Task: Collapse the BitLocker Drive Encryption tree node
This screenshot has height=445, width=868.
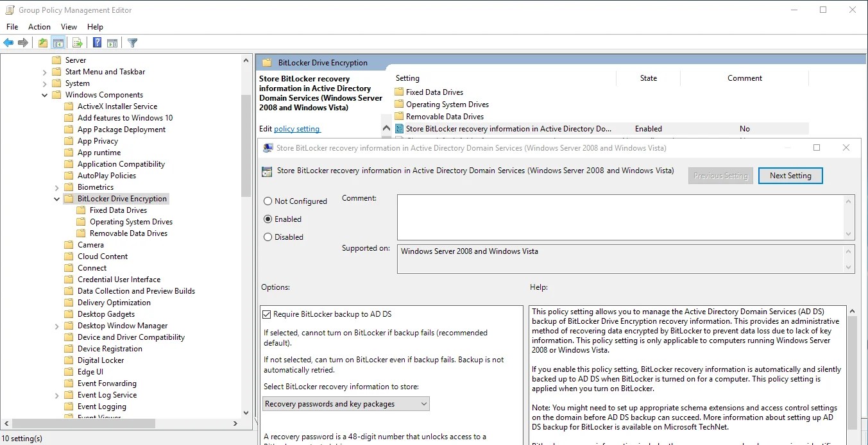Action: 56,198
